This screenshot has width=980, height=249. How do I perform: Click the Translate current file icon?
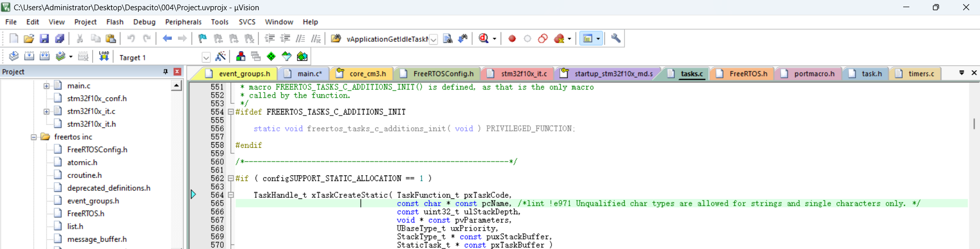point(14,56)
